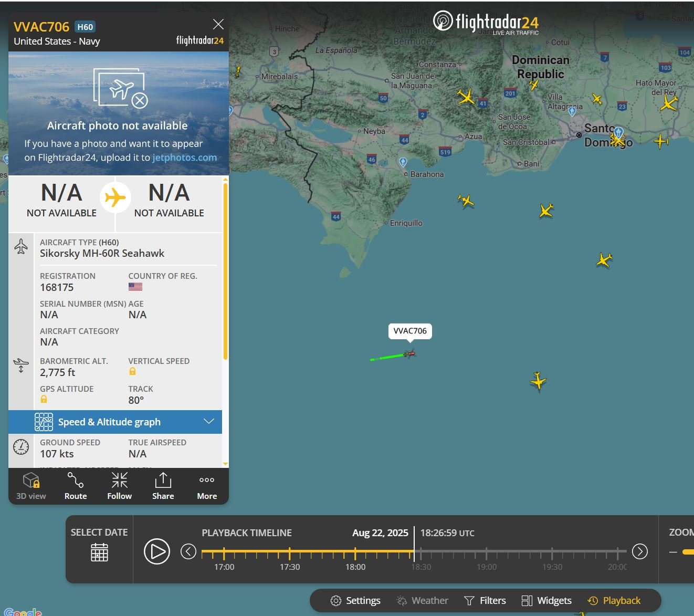Click the locked GPS altitude icon
This screenshot has width=694, height=616.
pos(44,399)
